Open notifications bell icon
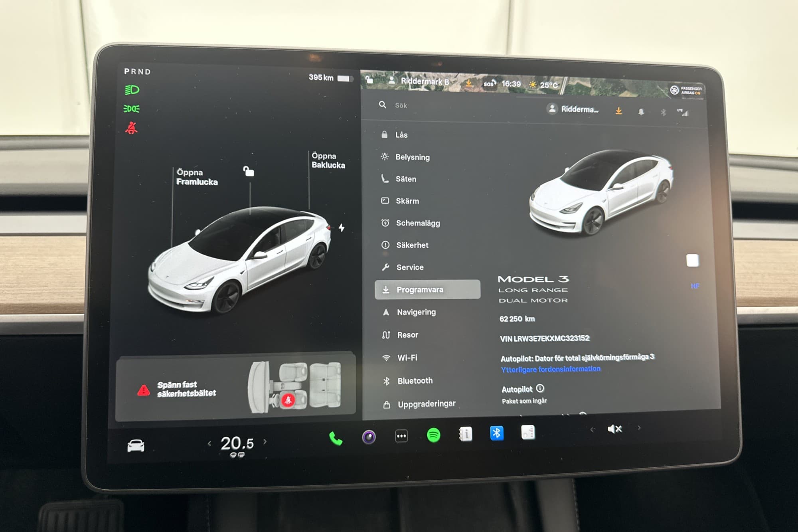 click(x=641, y=112)
